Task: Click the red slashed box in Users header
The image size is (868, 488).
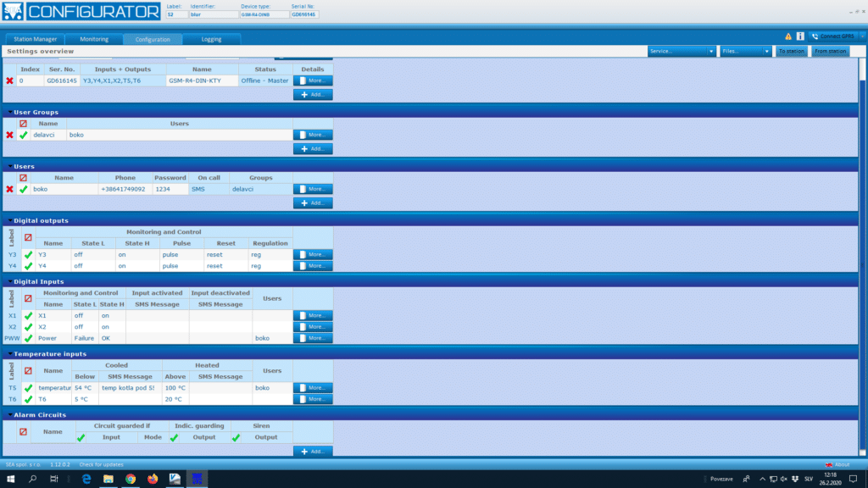Action: tap(23, 178)
